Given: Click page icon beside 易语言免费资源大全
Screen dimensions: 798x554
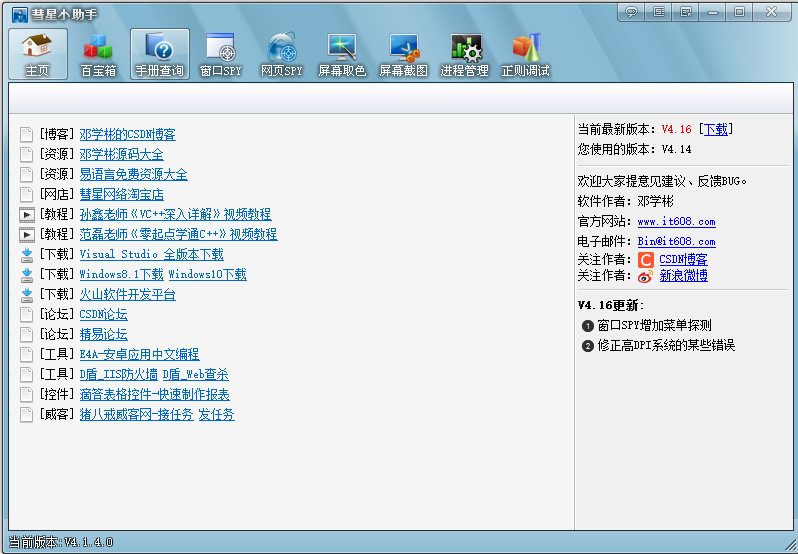Looking at the screenshot, I should (26, 174).
